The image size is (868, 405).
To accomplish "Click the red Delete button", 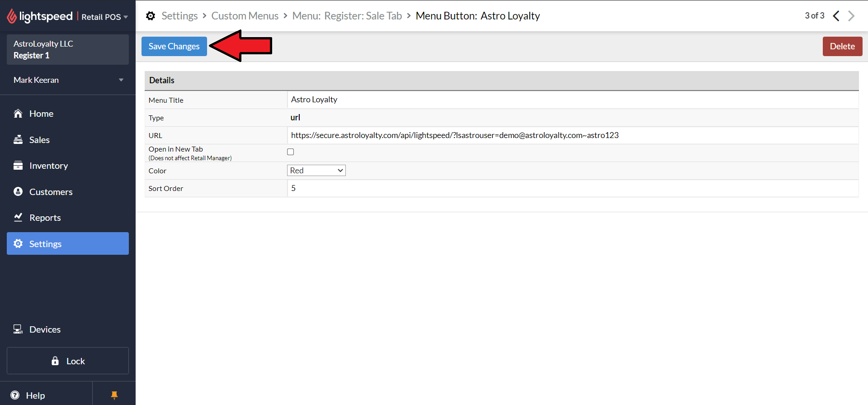I will (x=842, y=46).
